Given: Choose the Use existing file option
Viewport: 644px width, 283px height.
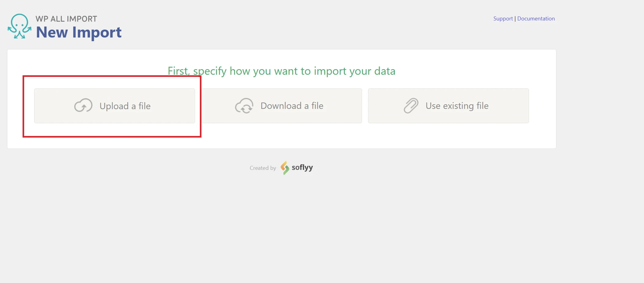Looking at the screenshot, I should (448, 106).
